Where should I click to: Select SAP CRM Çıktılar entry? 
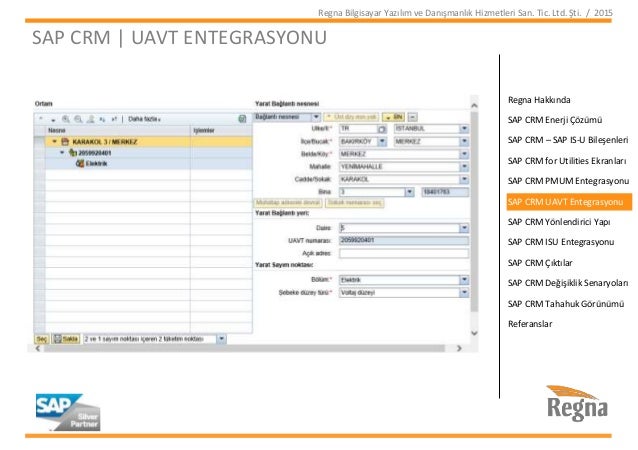[x=540, y=263]
